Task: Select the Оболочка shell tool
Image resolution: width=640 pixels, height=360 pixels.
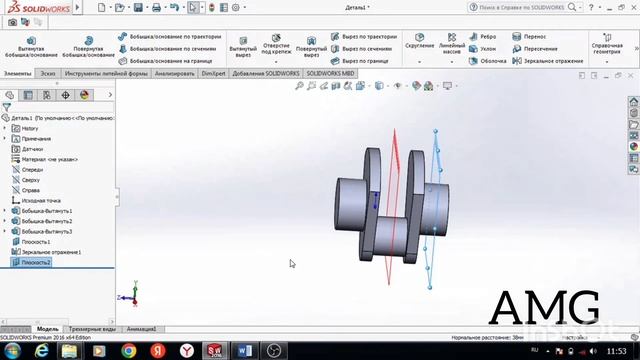Action: point(488,61)
